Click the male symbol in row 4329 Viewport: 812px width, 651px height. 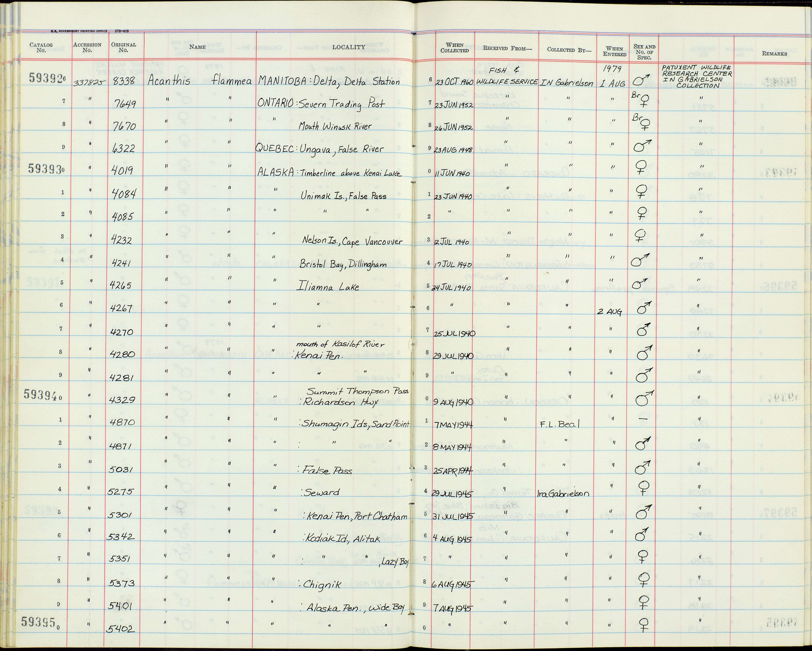pos(645,399)
